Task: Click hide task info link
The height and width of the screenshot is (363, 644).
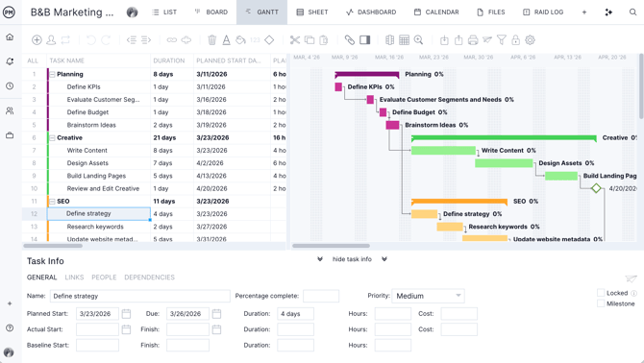Action: pyautogui.click(x=352, y=259)
